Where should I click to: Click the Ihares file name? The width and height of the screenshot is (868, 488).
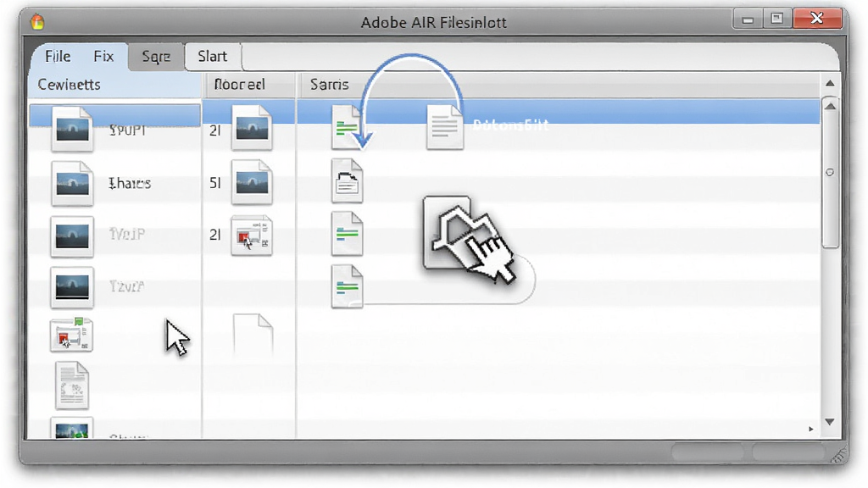point(130,183)
